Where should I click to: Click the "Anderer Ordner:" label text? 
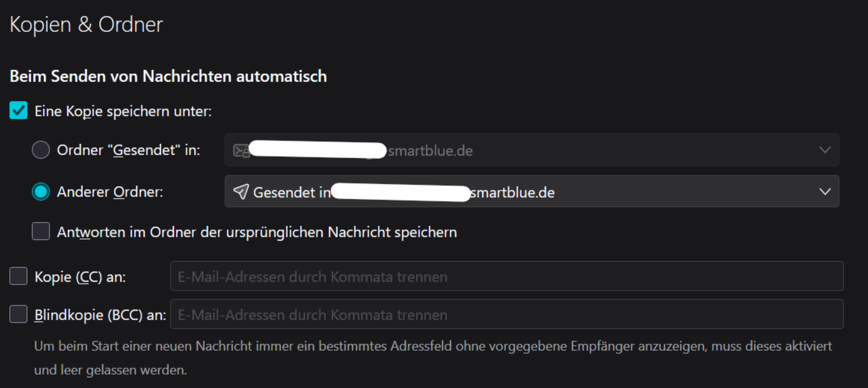click(x=110, y=192)
